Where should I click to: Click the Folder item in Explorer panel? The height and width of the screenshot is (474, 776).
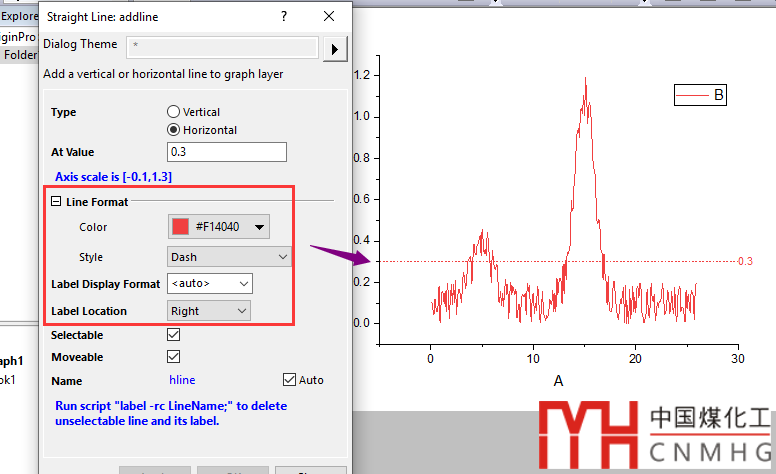pos(20,55)
